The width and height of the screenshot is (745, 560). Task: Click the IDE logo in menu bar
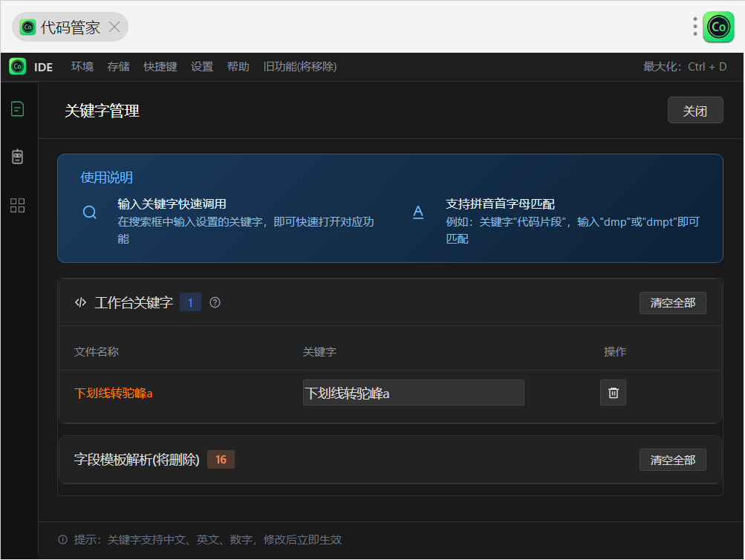[x=18, y=67]
